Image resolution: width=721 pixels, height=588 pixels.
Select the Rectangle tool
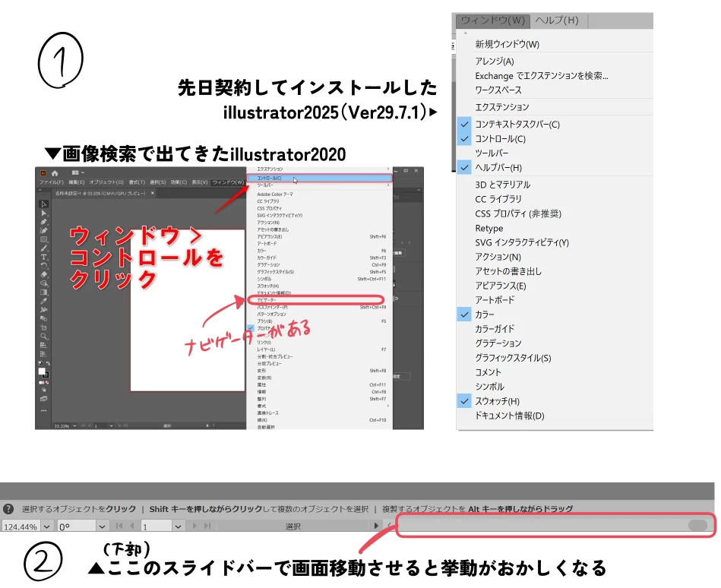click(x=43, y=239)
